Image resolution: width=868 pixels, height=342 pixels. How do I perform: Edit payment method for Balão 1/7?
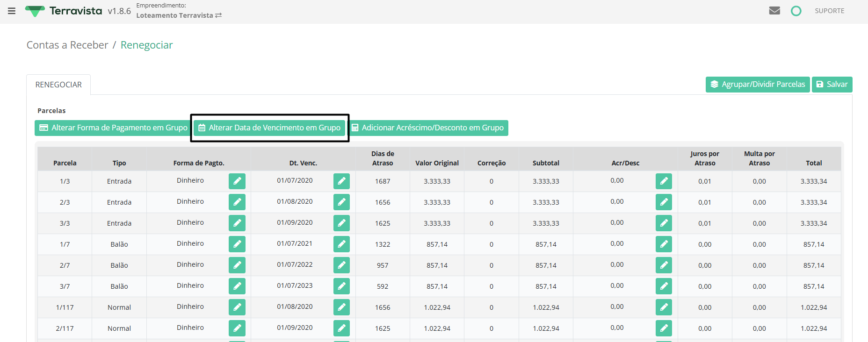[237, 244]
